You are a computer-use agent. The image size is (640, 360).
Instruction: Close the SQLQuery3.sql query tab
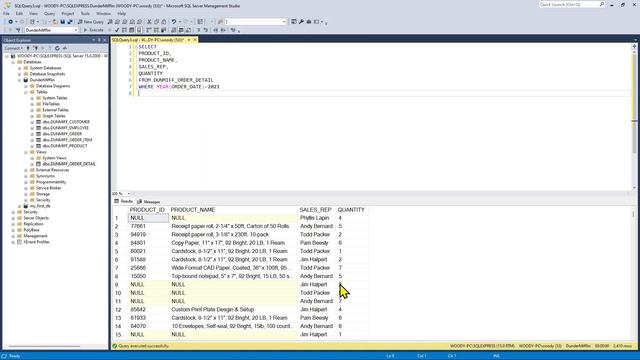point(195,40)
